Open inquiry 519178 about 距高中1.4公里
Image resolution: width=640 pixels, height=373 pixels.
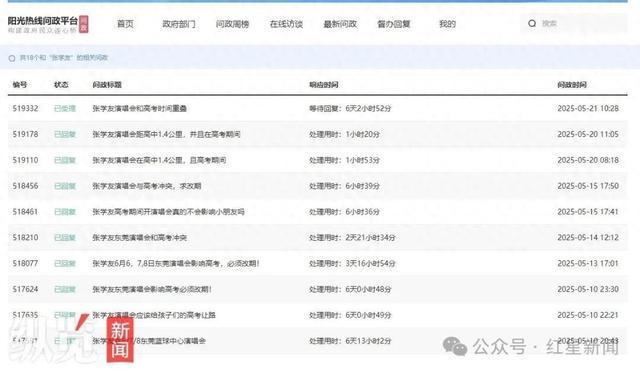[166, 134]
